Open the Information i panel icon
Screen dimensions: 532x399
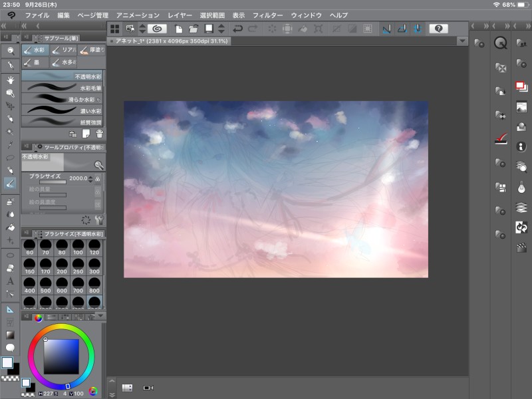point(521,146)
